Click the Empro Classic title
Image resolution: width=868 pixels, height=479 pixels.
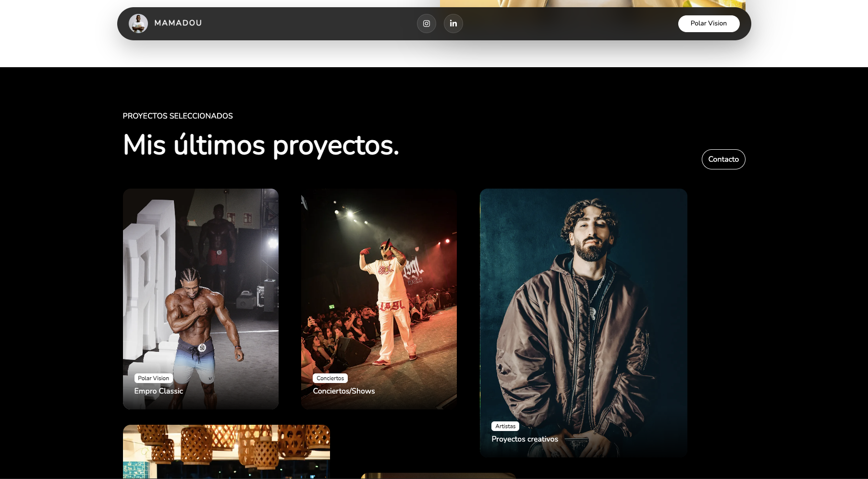click(x=159, y=391)
